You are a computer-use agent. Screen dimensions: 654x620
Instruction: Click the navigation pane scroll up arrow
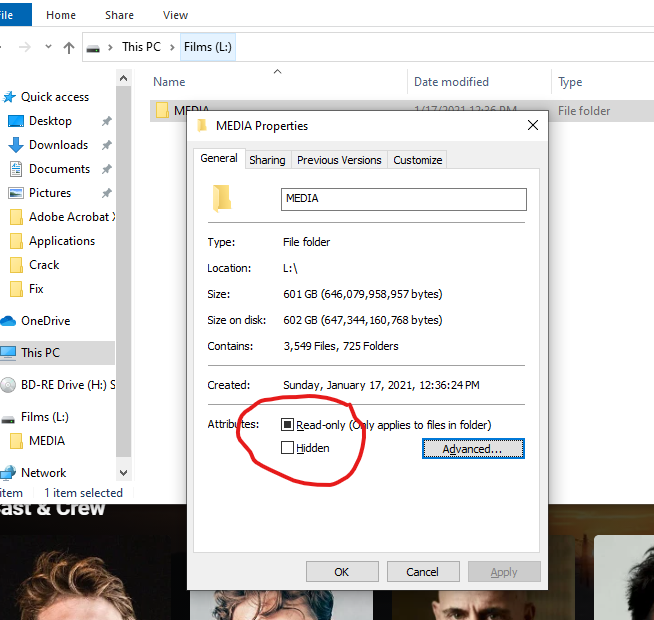tap(123, 78)
